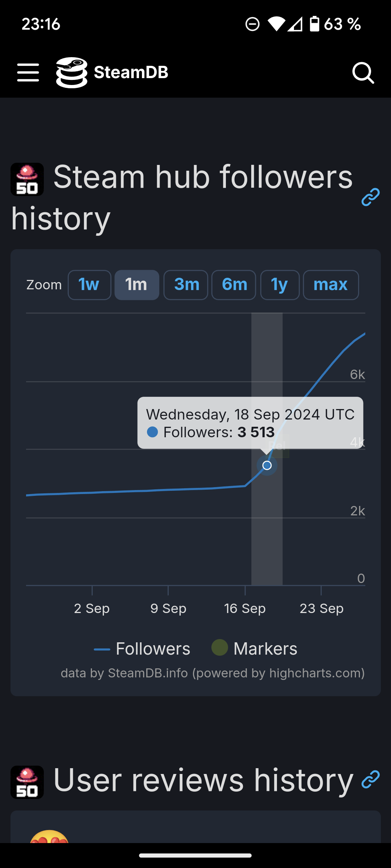Viewport: 391px width, 868px height.
Task: Click the highlighted 18 Sep data point
Action: pos(267,465)
